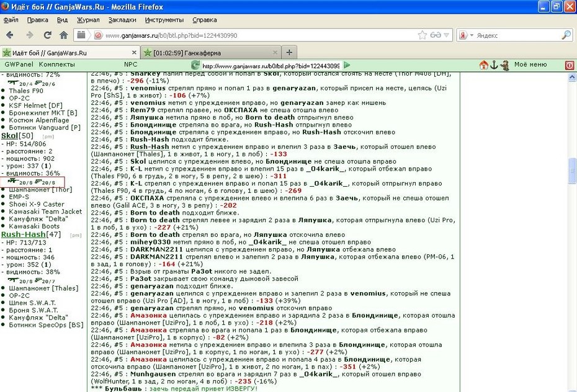Open Skol player profile link
Image resolution: width=577 pixels, height=392 pixels.
[x=9, y=136]
